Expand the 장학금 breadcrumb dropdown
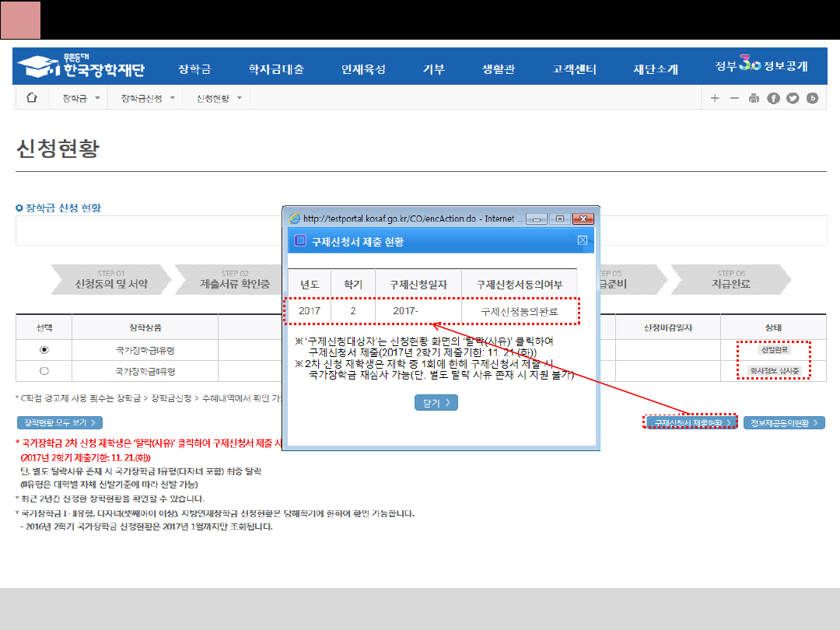 pos(81,98)
